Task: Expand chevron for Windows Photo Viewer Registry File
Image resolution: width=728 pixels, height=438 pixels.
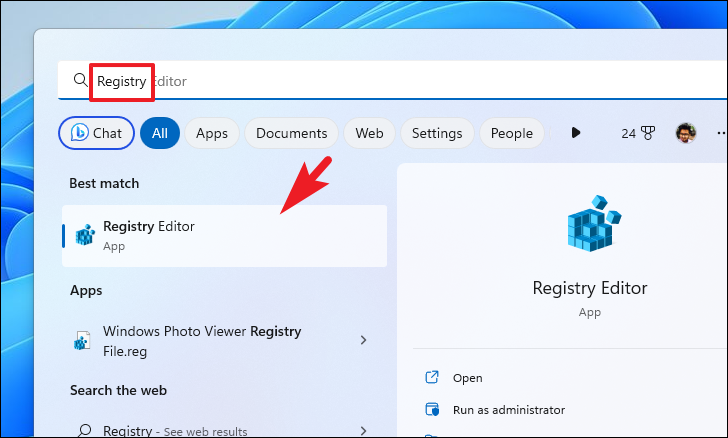Action: 364,340
